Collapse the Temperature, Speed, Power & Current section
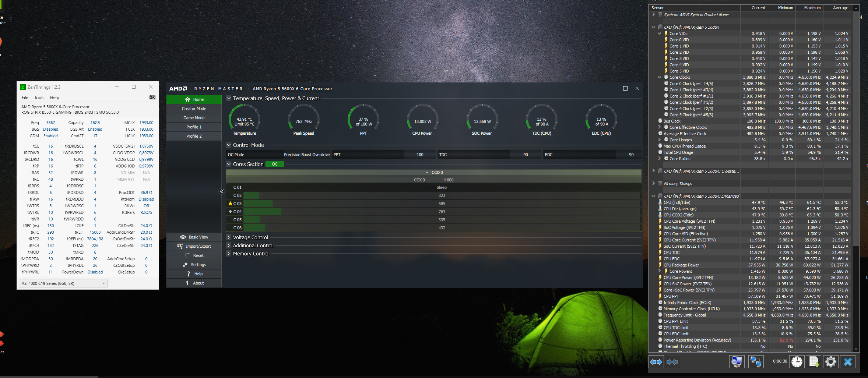The height and width of the screenshot is (378, 868). (x=229, y=98)
